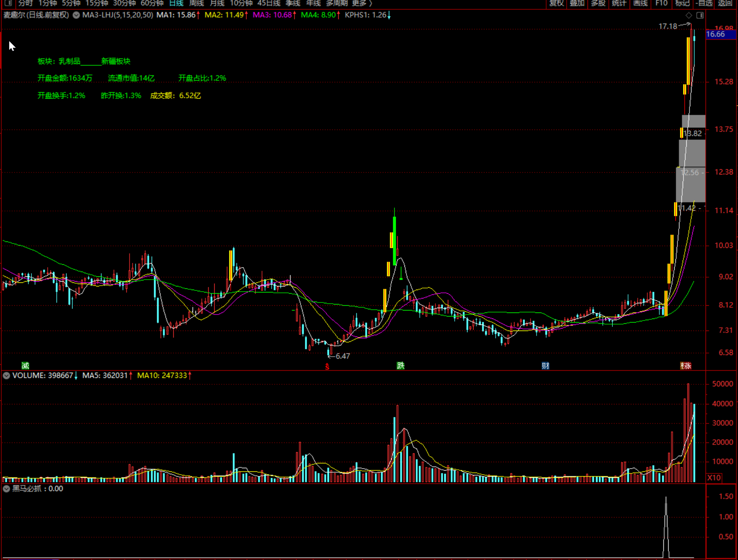The image size is (738, 560).
Task: Click the 财 event marker on the timeline
Action: click(x=545, y=365)
